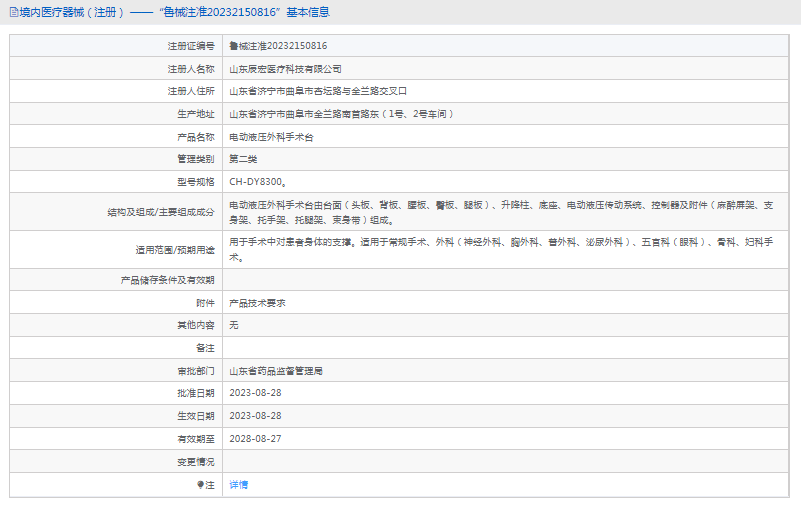Viewport: 801px width, 506px height.
Task: Click the 其他内容 label
Action: pyautogui.click(x=196, y=325)
